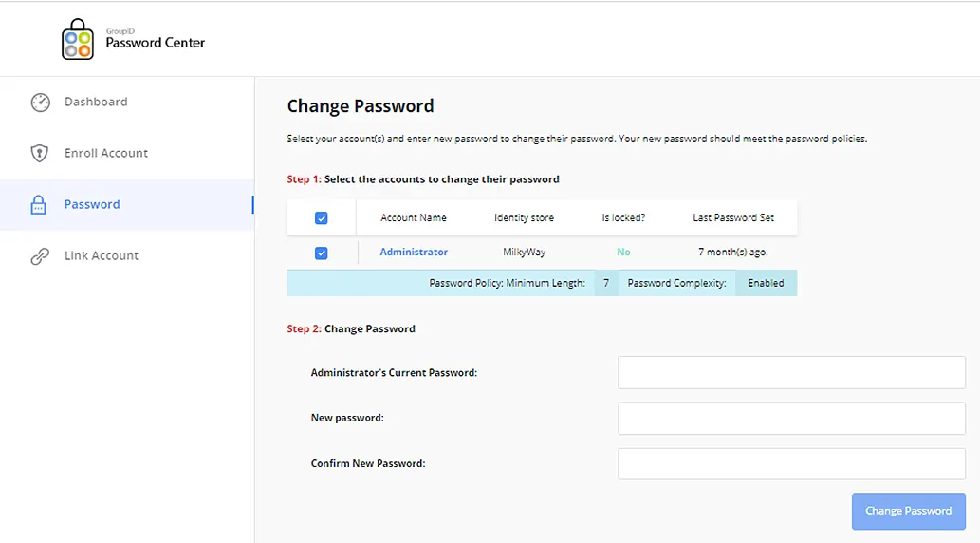Open the Administrator account link
The image size is (980, 543).
pos(414,253)
